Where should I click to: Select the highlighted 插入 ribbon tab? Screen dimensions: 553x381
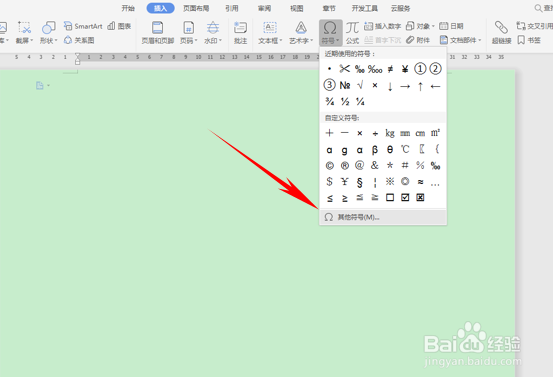pos(160,8)
